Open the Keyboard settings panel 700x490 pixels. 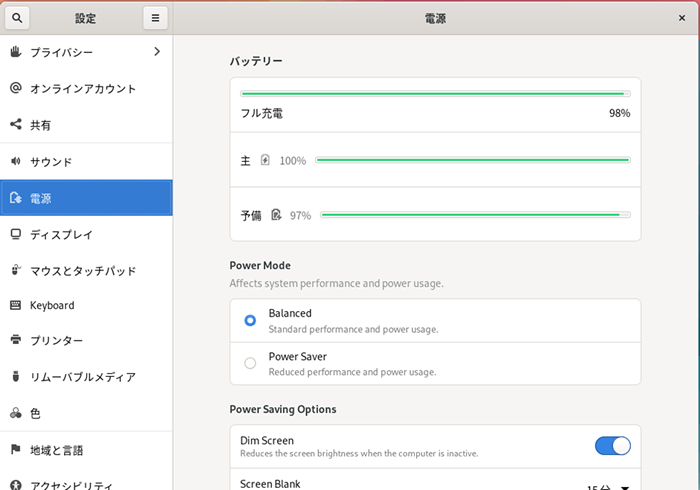52,305
